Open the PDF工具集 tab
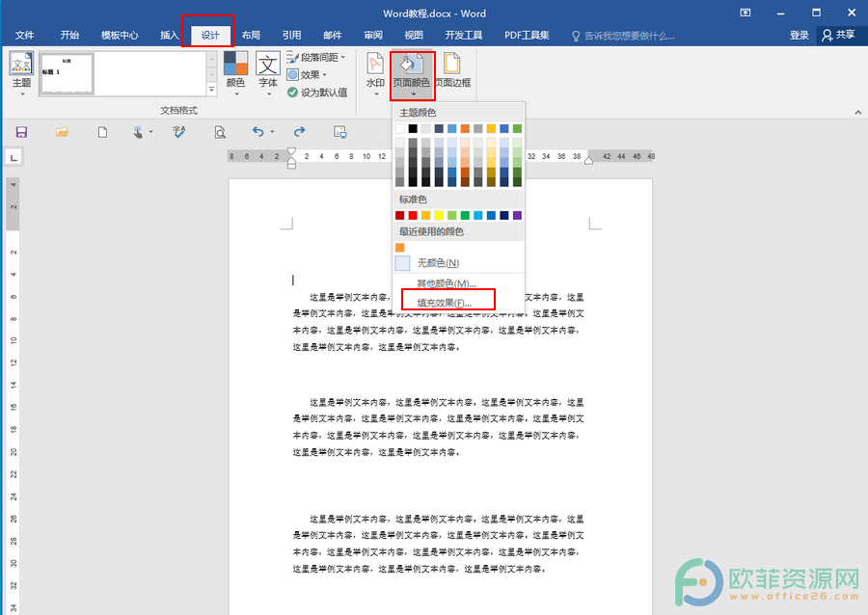This screenshot has height=615, width=868. [x=527, y=36]
